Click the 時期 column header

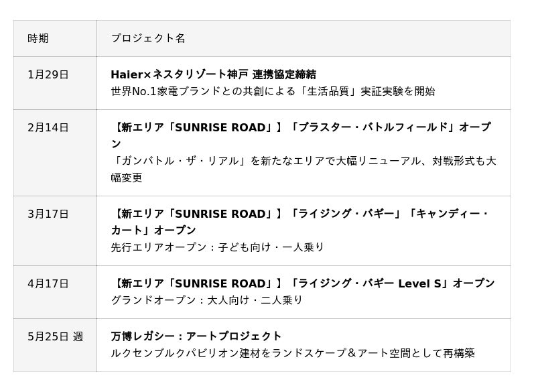click(x=38, y=38)
